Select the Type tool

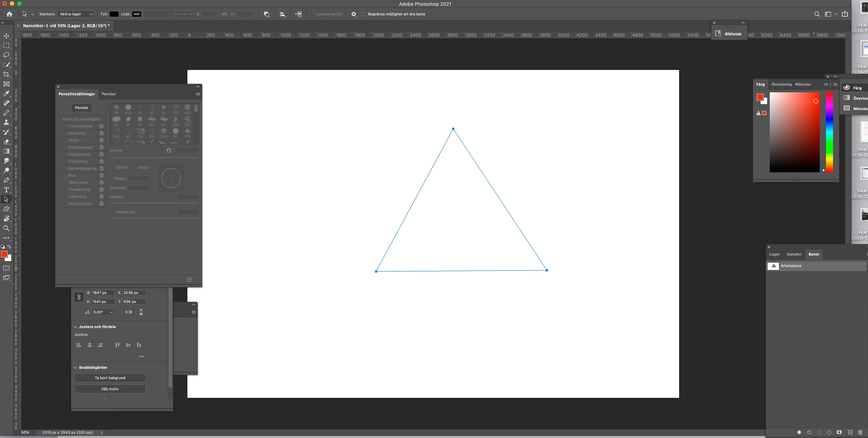click(6, 190)
